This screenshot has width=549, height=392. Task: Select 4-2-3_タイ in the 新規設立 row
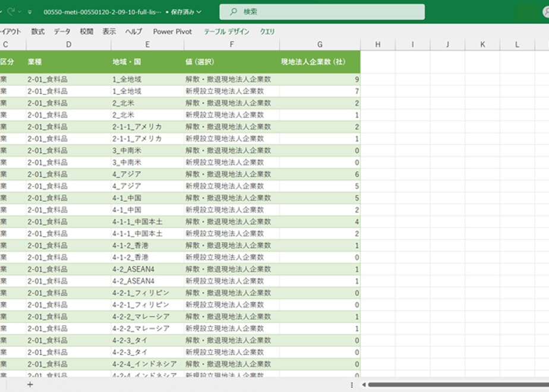pos(147,352)
